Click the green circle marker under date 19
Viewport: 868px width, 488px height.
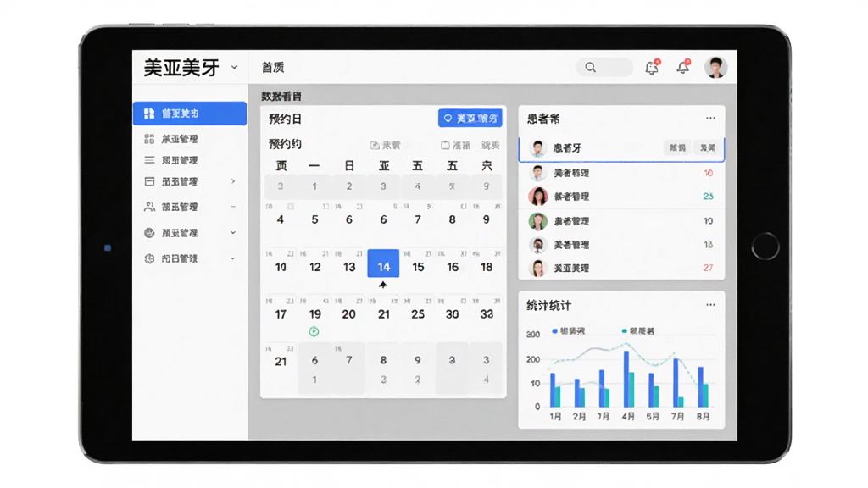[314, 331]
